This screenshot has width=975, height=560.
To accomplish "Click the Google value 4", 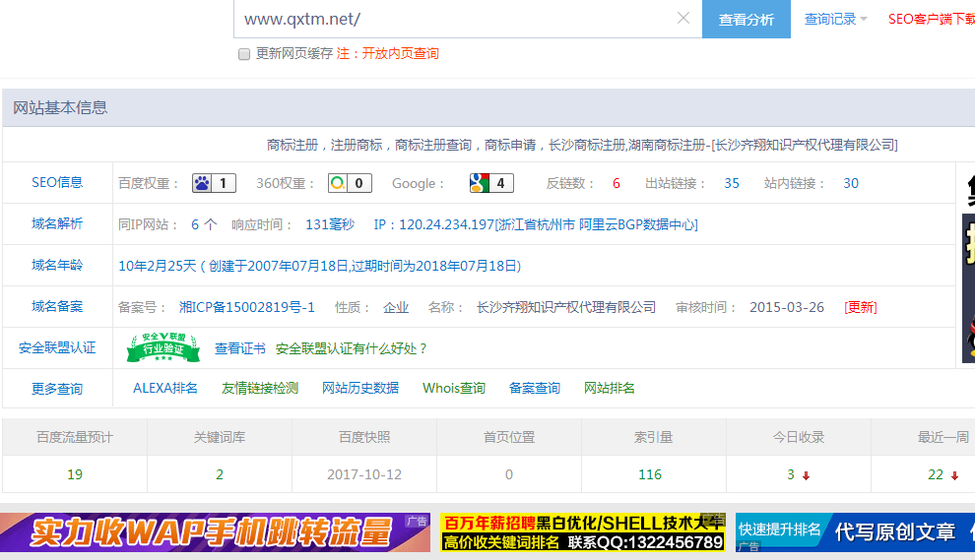I will pyautogui.click(x=500, y=183).
